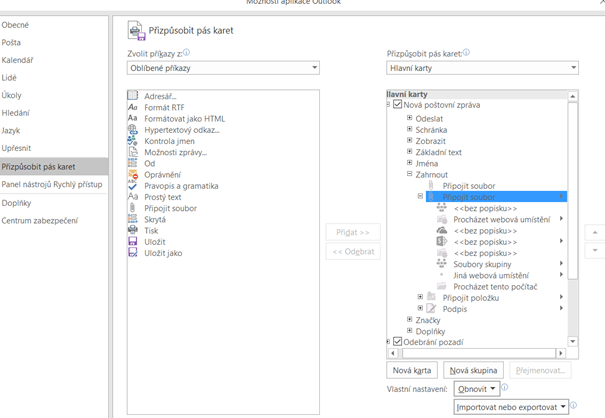The width and height of the screenshot is (605, 418).
Task: Expand the Jména group
Action: click(x=410, y=162)
